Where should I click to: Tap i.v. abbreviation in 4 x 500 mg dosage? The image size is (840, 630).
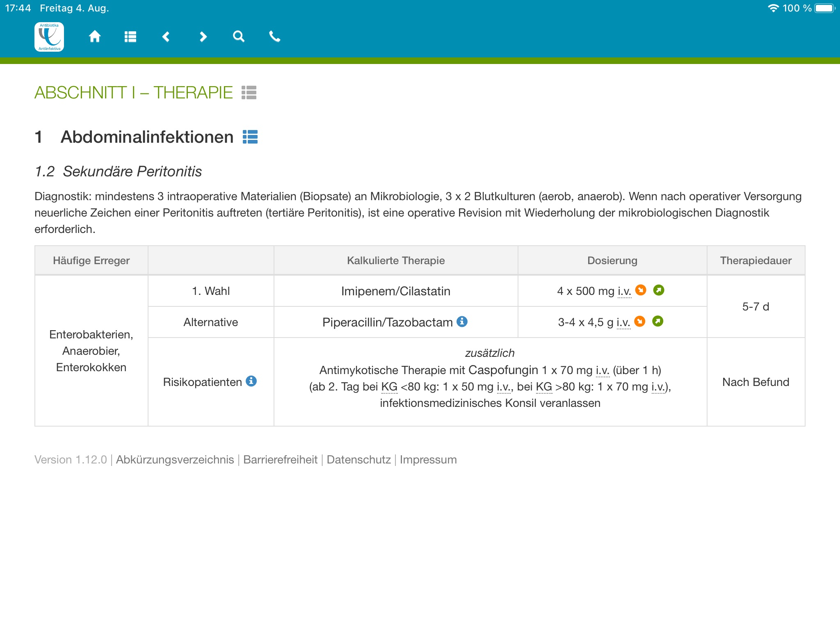coord(625,291)
